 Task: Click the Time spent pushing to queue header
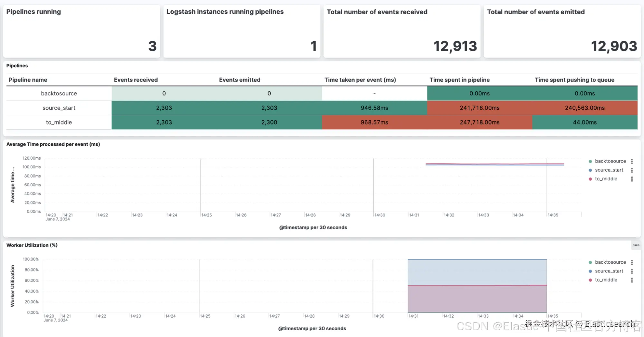pos(574,80)
